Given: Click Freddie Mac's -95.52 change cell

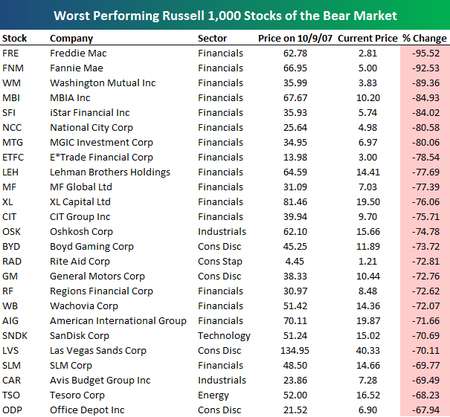Looking at the screenshot, I should tap(426, 53).
